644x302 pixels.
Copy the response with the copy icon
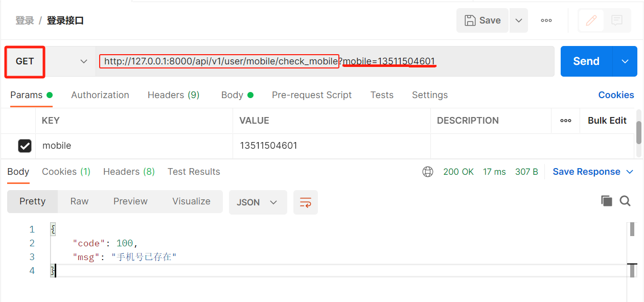(606, 201)
